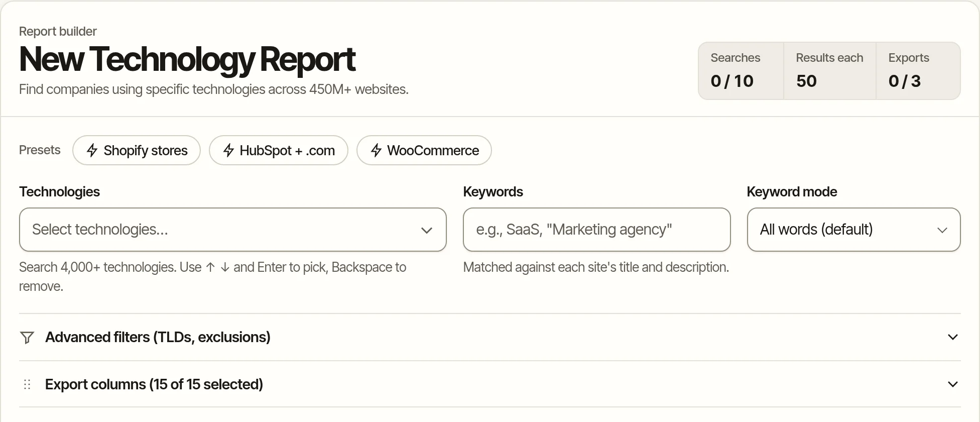This screenshot has width=980, height=422.
Task: Click the Report builder label
Action: [x=58, y=31]
